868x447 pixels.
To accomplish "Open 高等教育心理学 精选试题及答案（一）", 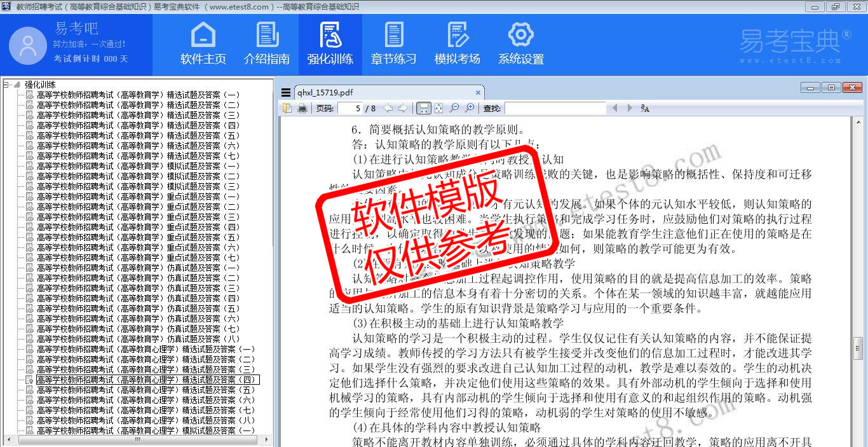I will point(146,349).
